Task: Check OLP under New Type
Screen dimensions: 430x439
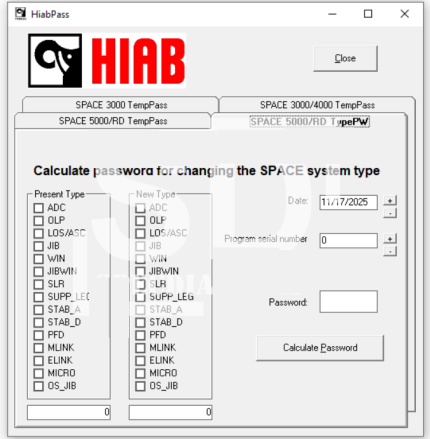Action: 140,221
